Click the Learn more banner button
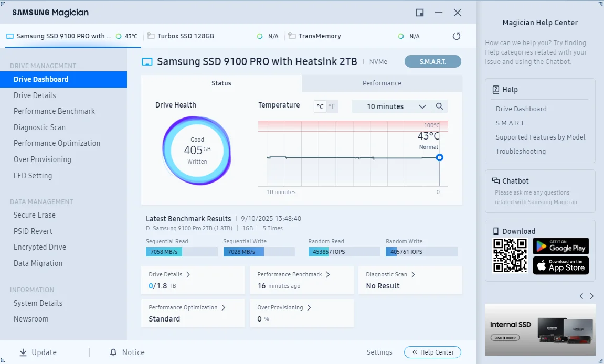 tap(505, 337)
